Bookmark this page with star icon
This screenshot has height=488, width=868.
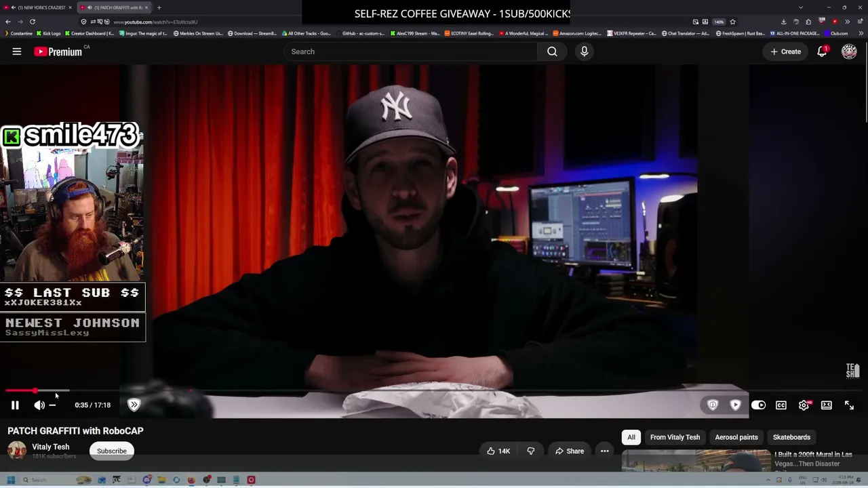click(x=732, y=22)
